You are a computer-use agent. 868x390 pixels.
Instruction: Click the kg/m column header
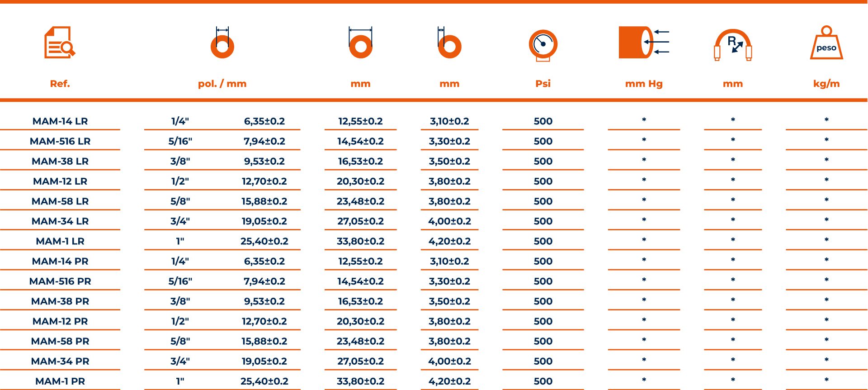[826, 84]
